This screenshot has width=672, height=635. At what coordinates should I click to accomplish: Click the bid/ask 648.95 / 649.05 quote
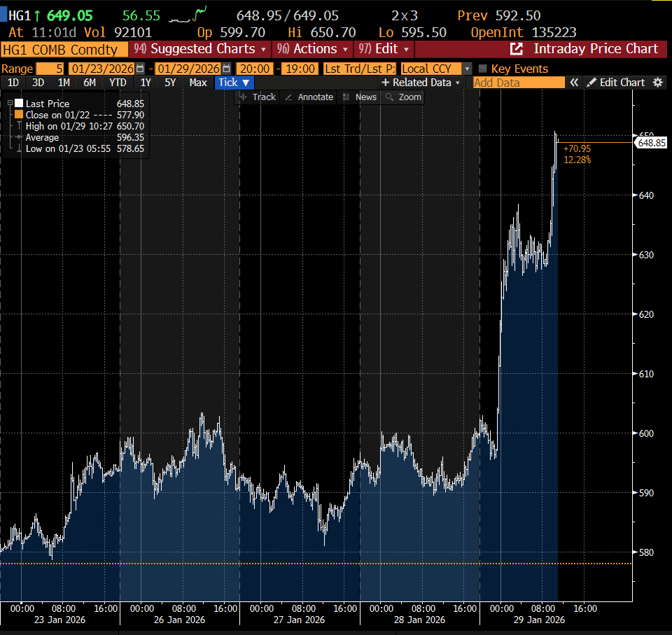coord(287,15)
